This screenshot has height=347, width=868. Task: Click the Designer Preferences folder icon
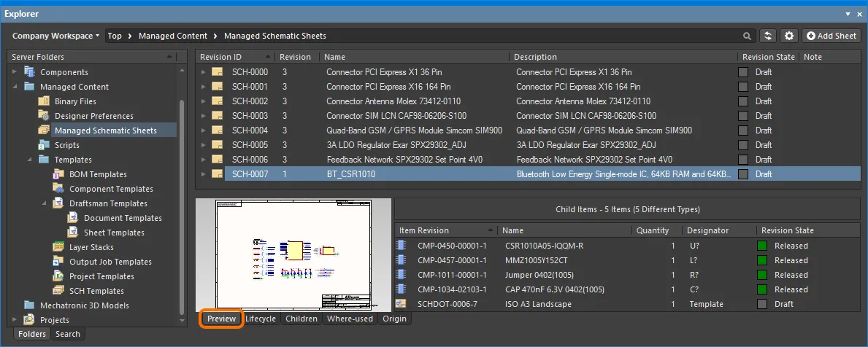43,116
